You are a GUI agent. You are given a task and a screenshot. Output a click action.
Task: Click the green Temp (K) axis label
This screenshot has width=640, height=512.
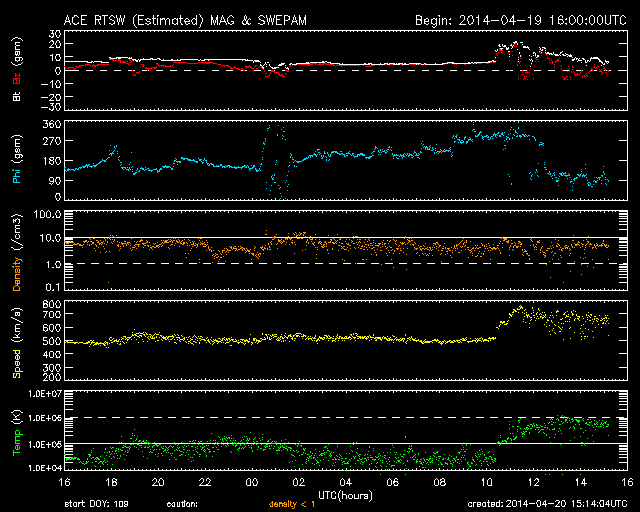pos(16,432)
